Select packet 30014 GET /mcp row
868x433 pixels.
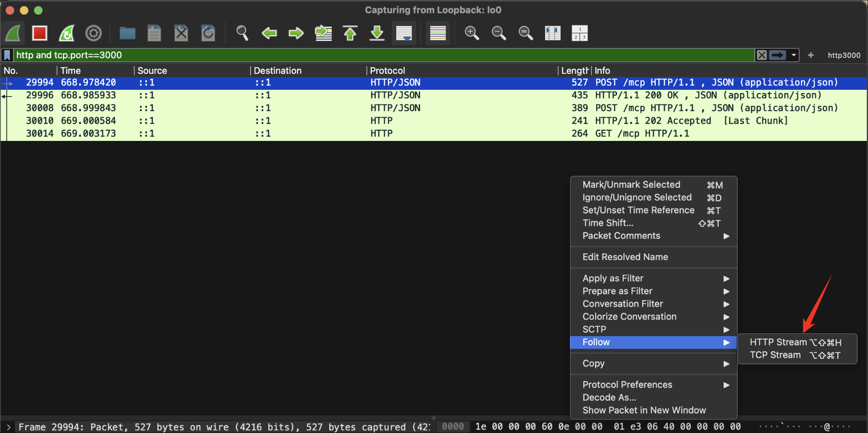click(434, 133)
